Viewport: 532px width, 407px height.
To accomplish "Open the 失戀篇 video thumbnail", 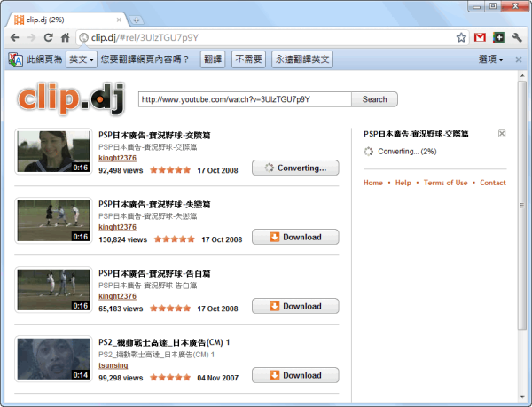I will (53, 221).
